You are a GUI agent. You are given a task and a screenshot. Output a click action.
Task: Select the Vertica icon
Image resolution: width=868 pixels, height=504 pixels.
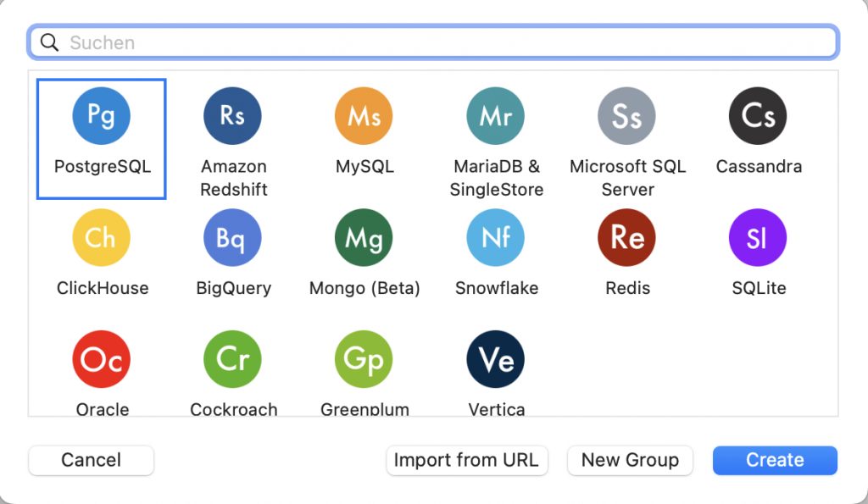496,360
